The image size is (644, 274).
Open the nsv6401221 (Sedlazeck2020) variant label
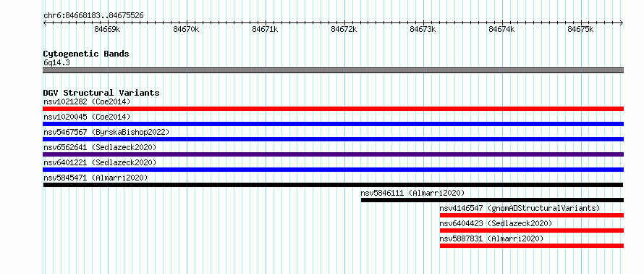click(x=100, y=162)
